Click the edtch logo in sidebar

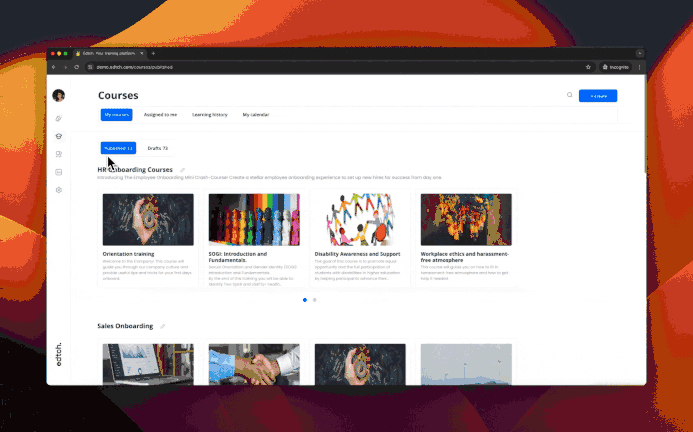coord(59,354)
